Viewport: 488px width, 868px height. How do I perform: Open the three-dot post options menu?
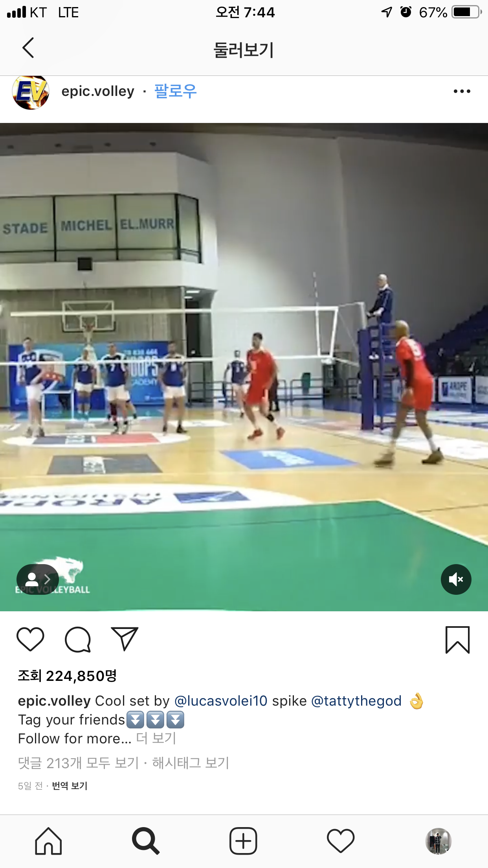pos(462,91)
